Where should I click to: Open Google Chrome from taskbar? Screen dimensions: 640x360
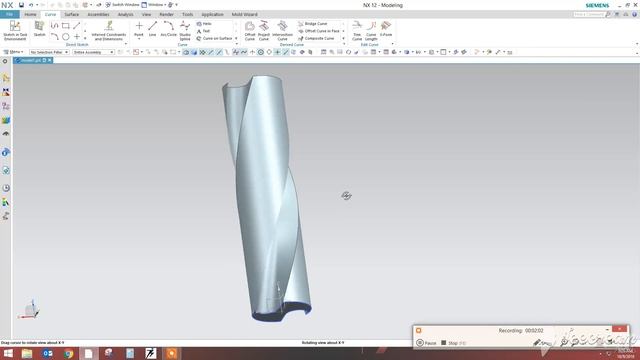pyautogui.click(x=69, y=353)
